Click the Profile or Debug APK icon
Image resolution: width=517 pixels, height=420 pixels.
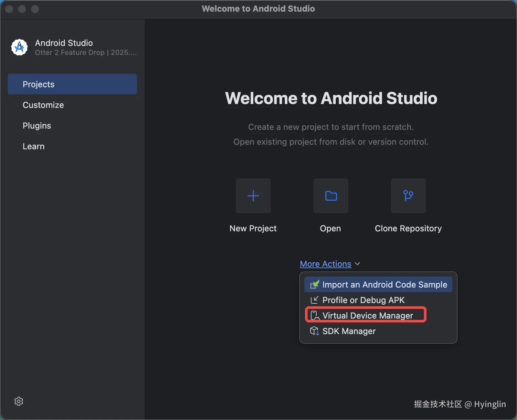(x=314, y=300)
